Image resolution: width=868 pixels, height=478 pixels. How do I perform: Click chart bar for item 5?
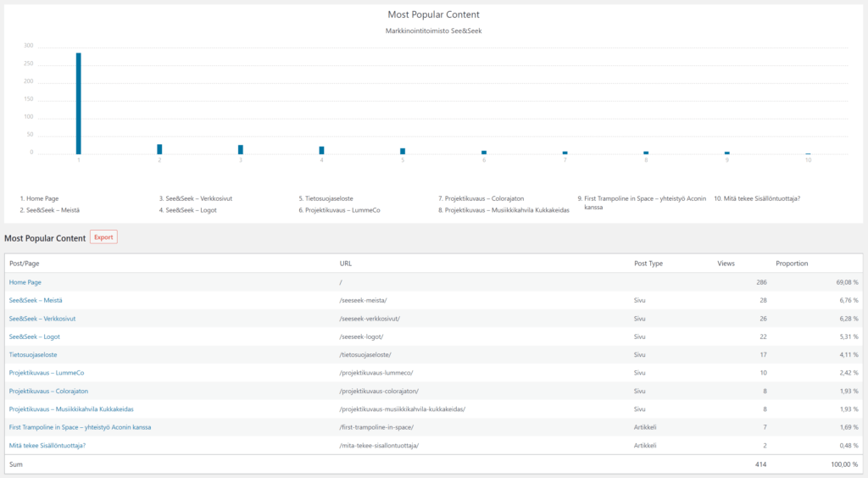point(403,152)
